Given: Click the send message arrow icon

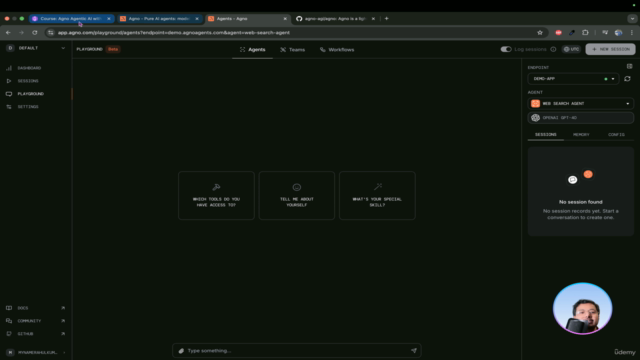Looking at the screenshot, I should 413,351.
